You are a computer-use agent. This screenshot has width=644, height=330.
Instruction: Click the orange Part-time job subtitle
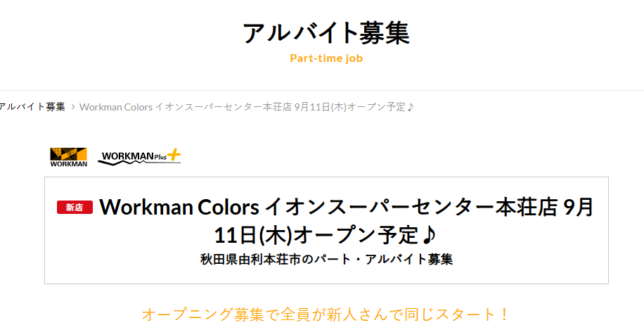[x=326, y=58]
